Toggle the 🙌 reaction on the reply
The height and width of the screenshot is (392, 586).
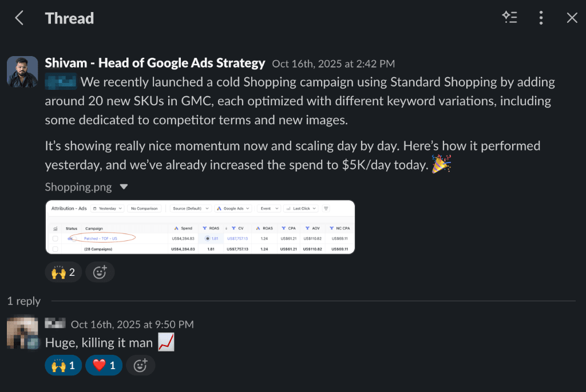point(63,365)
